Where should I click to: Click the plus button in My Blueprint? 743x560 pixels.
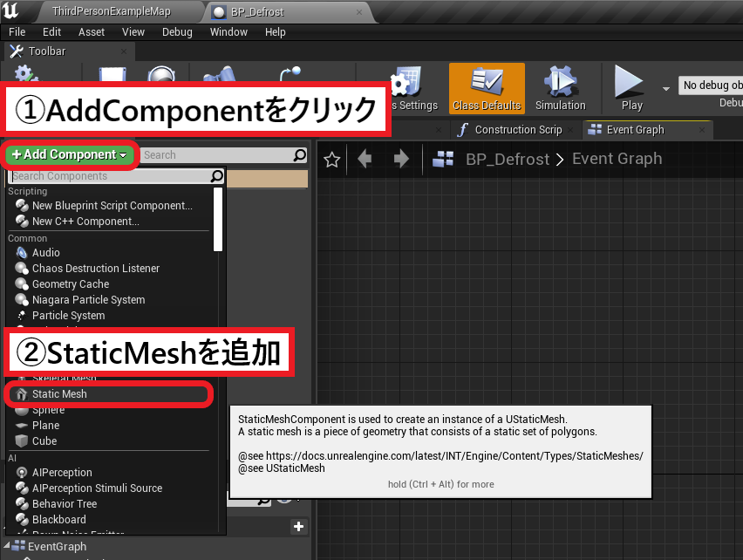(x=298, y=526)
